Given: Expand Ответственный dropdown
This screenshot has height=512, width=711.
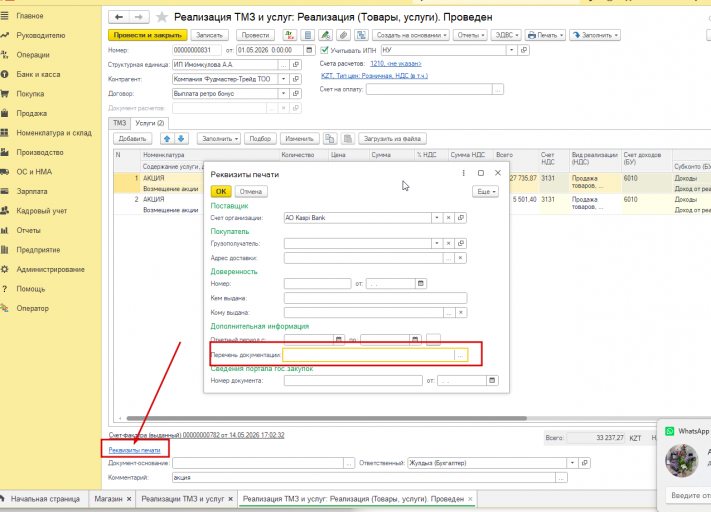Looking at the screenshot, I should (x=572, y=463).
